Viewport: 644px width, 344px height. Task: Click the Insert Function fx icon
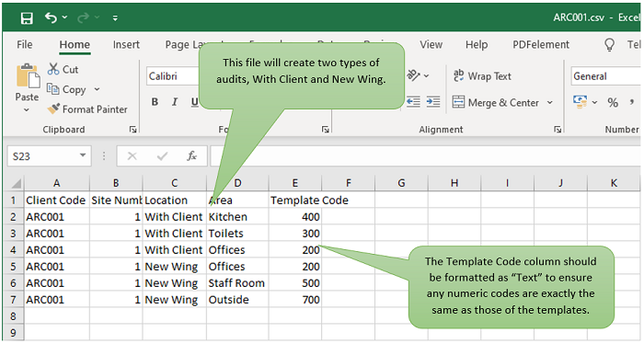coord(191,156)
